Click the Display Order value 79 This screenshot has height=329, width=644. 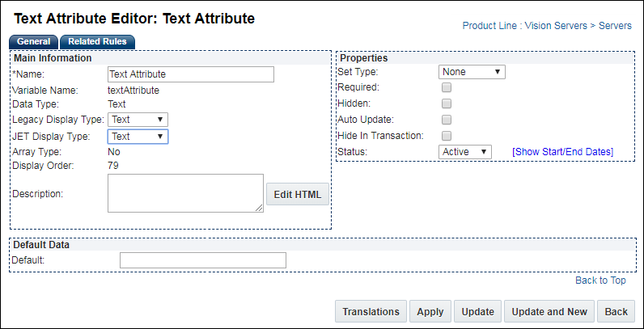(x=113, y=166)
